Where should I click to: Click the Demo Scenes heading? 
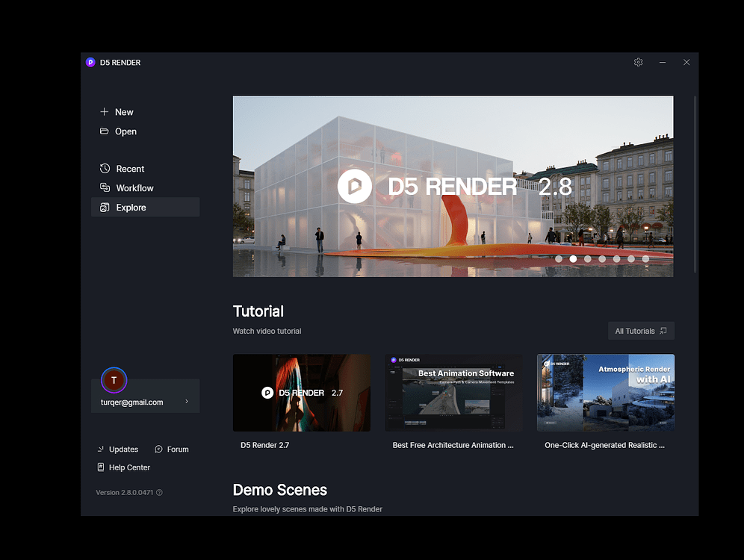tap(280, 490)
